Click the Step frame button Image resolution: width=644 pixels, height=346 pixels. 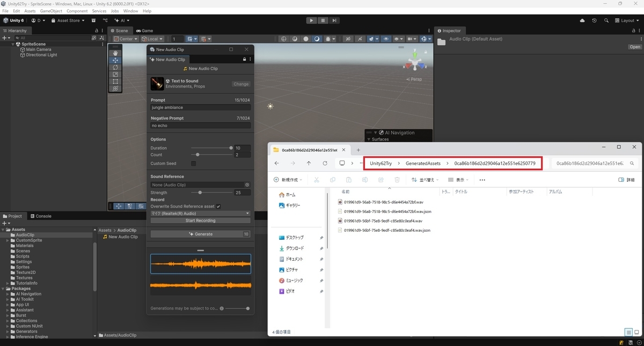334,20
